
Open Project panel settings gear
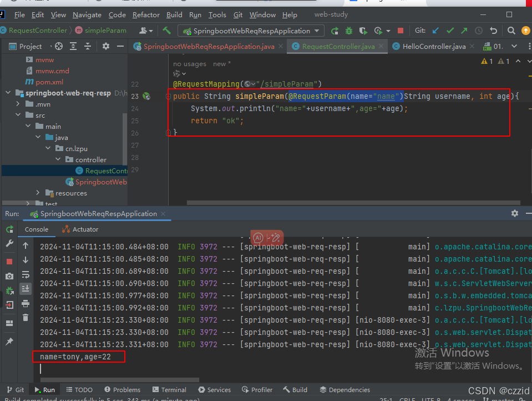(106, 46)
